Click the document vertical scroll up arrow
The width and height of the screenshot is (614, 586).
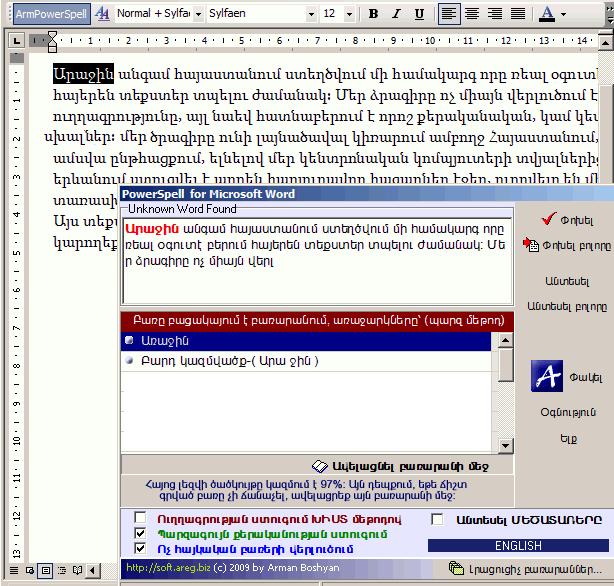click(x=605, y=42)
